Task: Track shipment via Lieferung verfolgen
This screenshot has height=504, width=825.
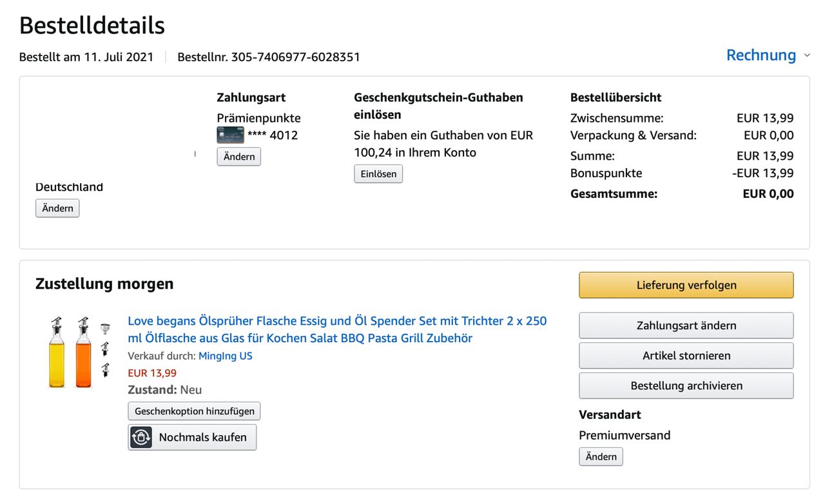Action: [x=686, y=285]
